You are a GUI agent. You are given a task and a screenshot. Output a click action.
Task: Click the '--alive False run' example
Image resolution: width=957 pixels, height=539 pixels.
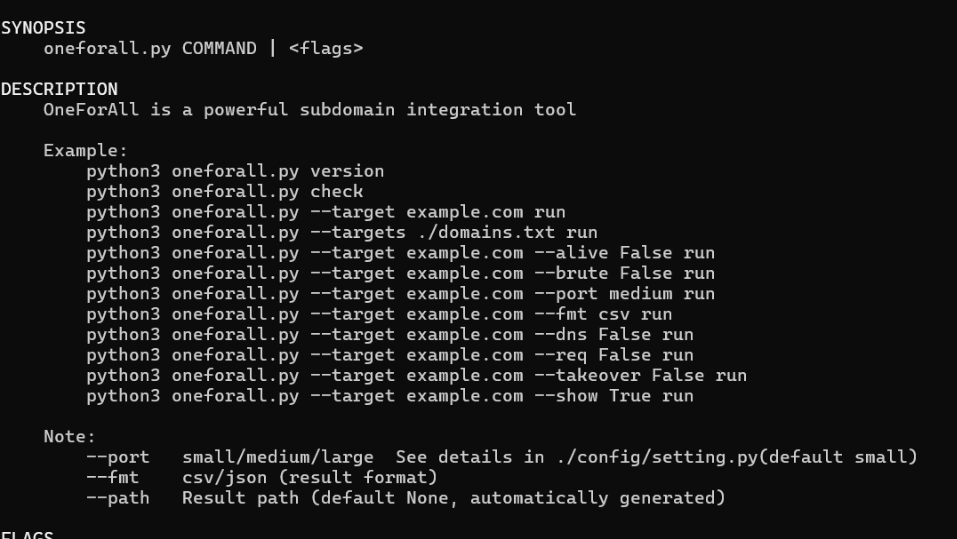coord(400,253)
